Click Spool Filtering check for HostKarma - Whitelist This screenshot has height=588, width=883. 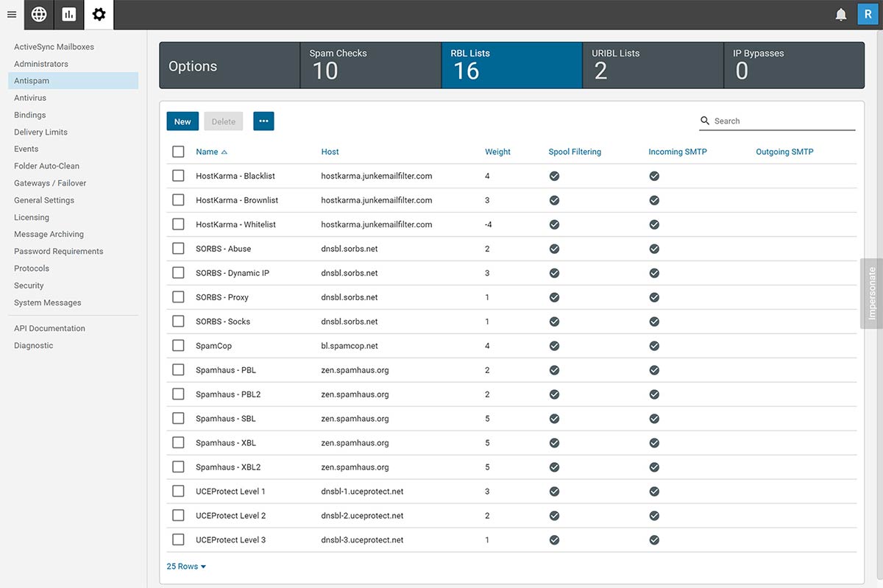click(x=554, y=224)
